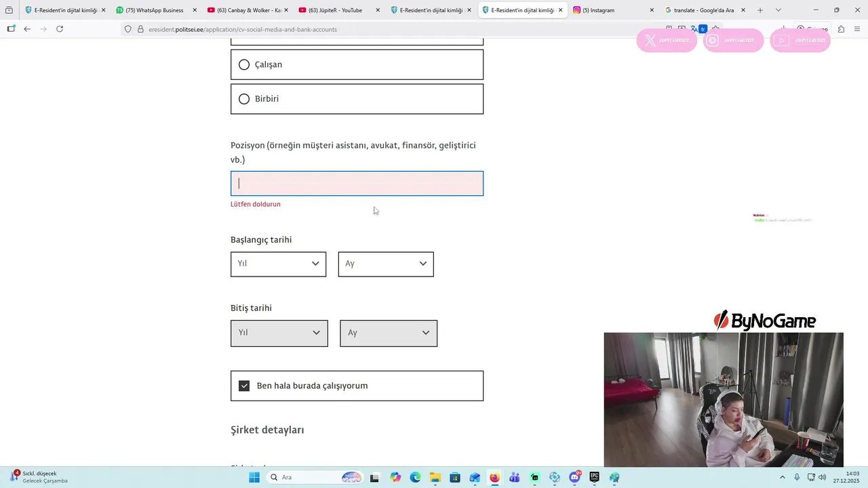Switch to JüpiteR - YouTube tab
The image size is (868, 488).
point(338,10)
